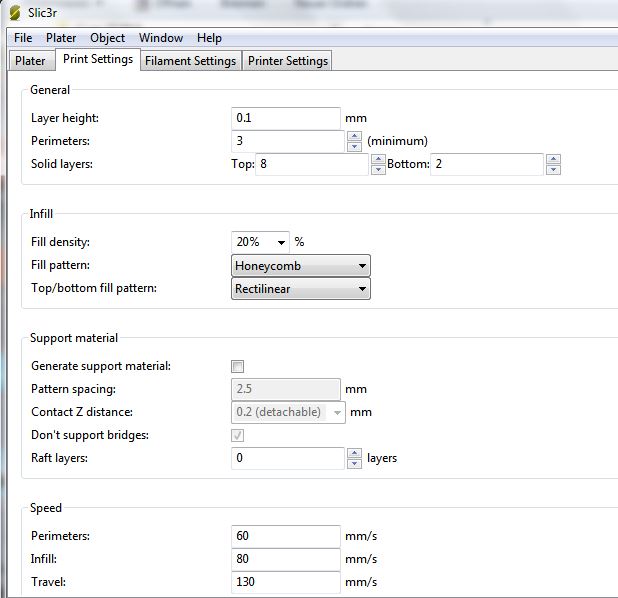The height and width of the screenshot is (598, 618).
Task: Click the Layer height input field
Action: [x=286, y=118]
